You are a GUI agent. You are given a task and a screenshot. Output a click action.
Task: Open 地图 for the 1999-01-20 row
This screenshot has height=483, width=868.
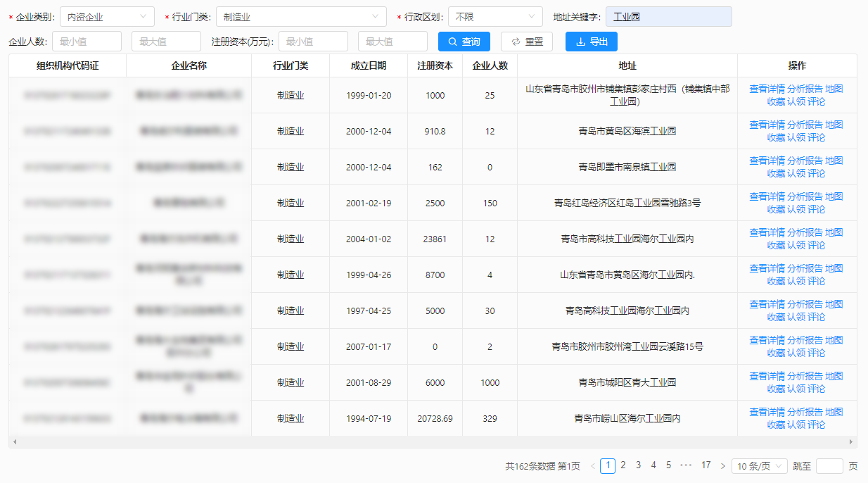coord(834,89)
